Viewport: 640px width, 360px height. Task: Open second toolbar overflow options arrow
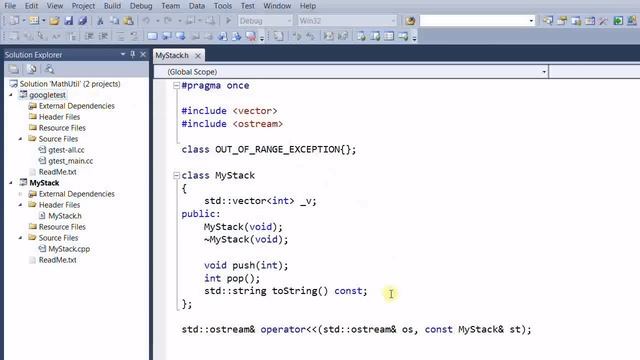pos(414,38)
